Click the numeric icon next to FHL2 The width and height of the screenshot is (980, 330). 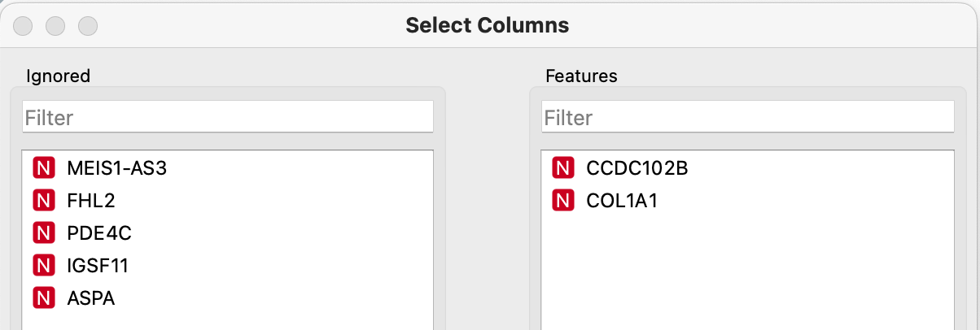(x=43, y=201)
